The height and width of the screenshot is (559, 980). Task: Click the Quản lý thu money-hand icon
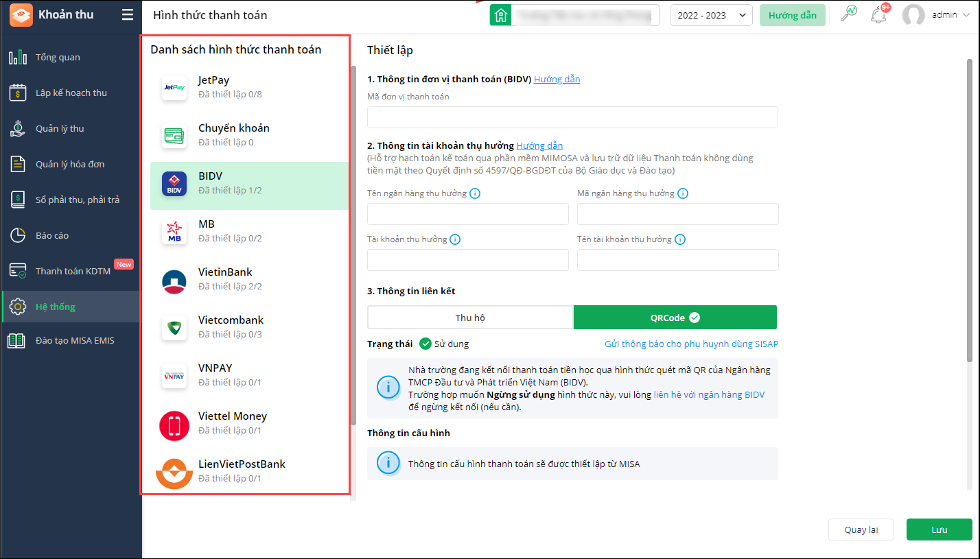tap(18, 128)
